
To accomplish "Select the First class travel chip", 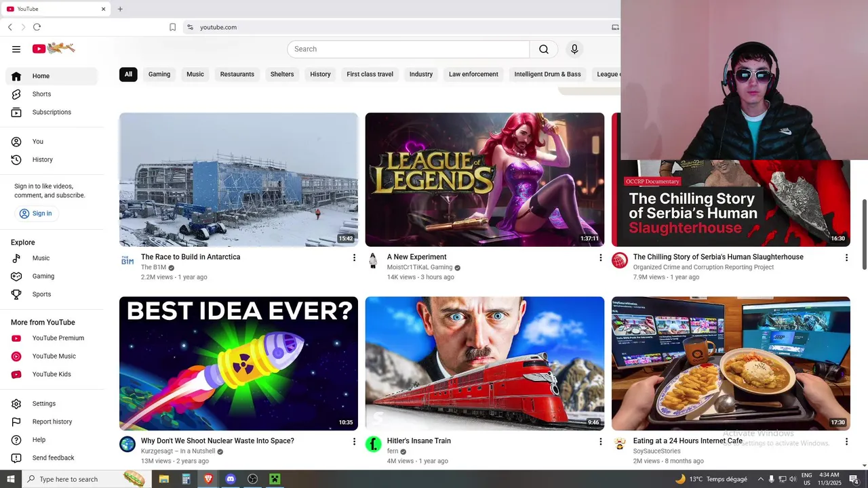I will click(x=370, y=74).
